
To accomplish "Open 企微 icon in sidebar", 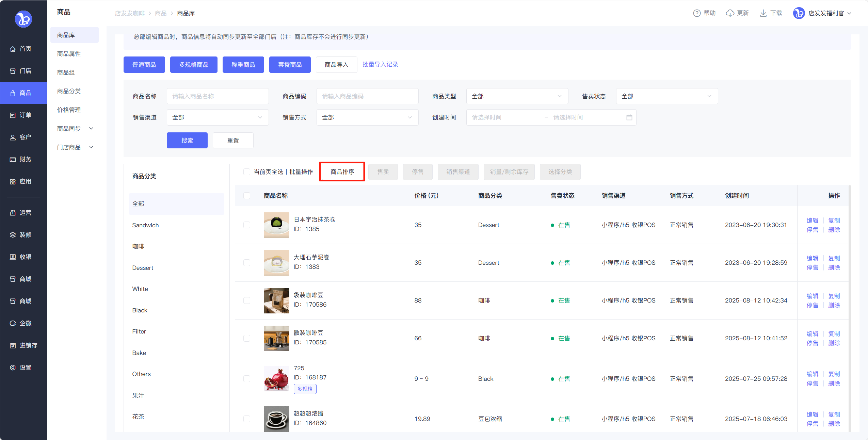I will [x=13, y=324].
